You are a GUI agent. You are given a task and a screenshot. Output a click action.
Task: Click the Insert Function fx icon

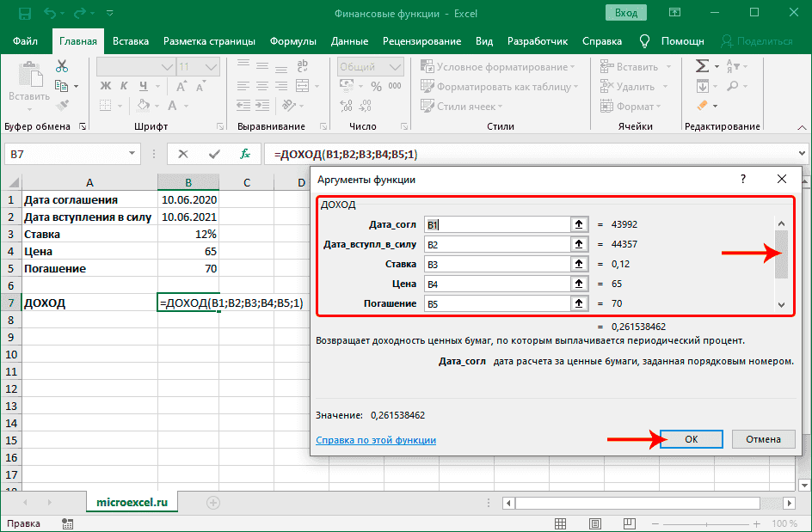point(245,154)
